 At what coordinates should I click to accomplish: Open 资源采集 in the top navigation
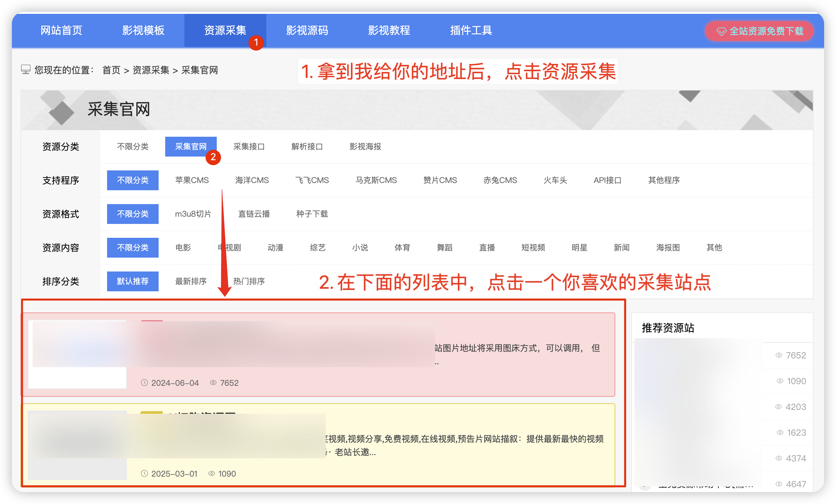click(225, 30)
